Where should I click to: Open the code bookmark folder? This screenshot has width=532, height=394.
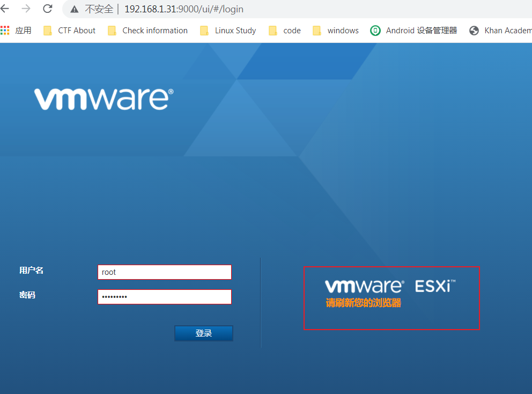[285, 31]
